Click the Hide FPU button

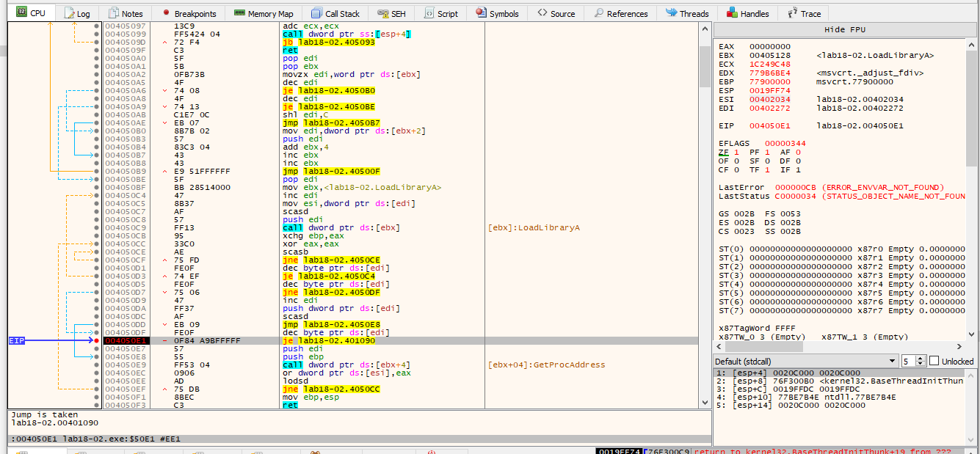coord(846,29)
